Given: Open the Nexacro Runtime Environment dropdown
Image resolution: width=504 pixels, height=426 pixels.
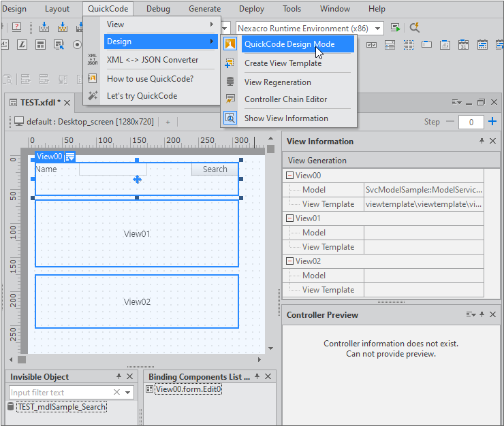Looking at the screenshot, I should [377, 28].
